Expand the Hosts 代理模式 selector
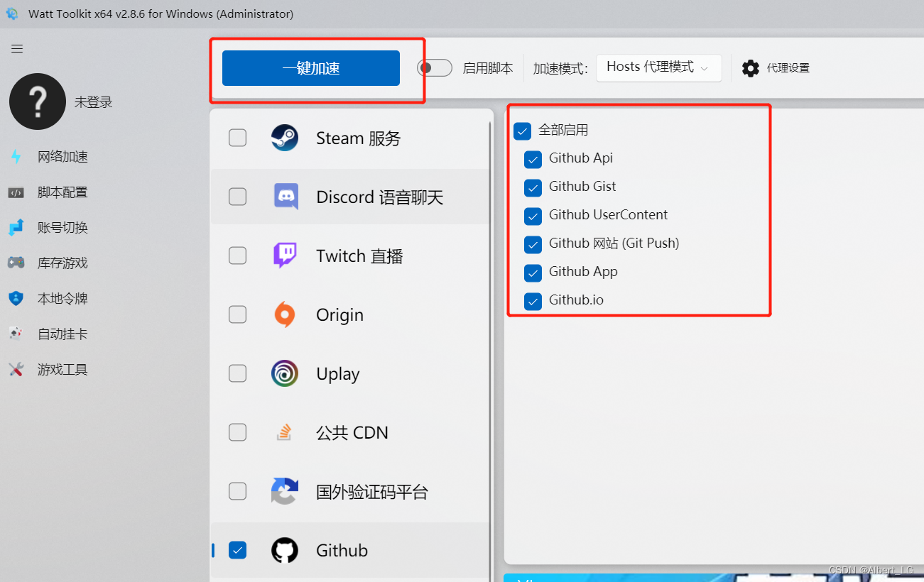This screenshot has height=582, width=924. (658, 67)
